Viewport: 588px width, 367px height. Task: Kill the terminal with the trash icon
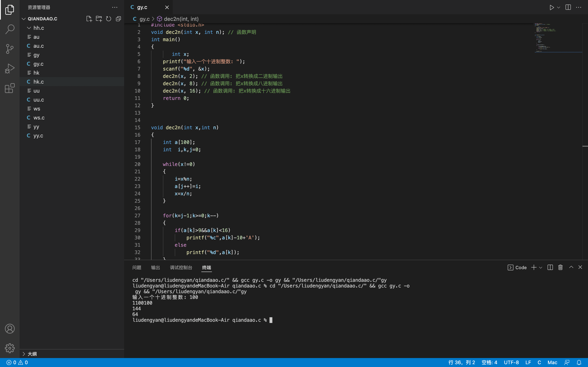[560, 267]
